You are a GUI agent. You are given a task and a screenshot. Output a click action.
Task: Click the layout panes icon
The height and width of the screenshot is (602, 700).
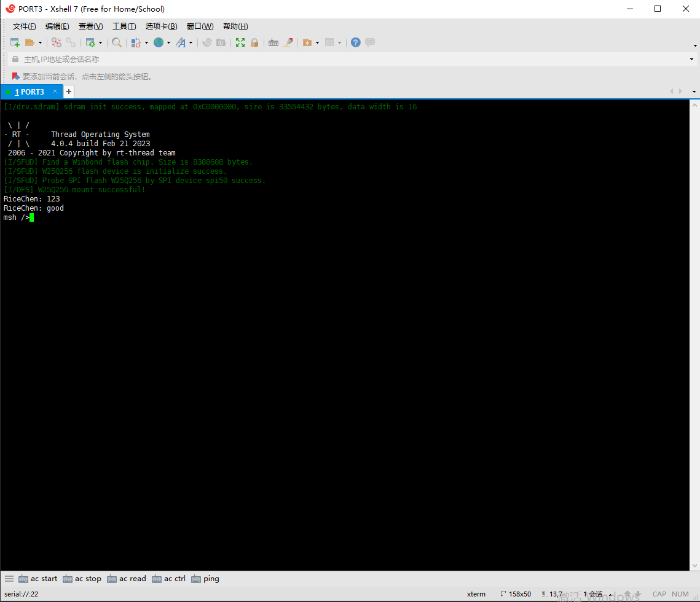[329, 42]
